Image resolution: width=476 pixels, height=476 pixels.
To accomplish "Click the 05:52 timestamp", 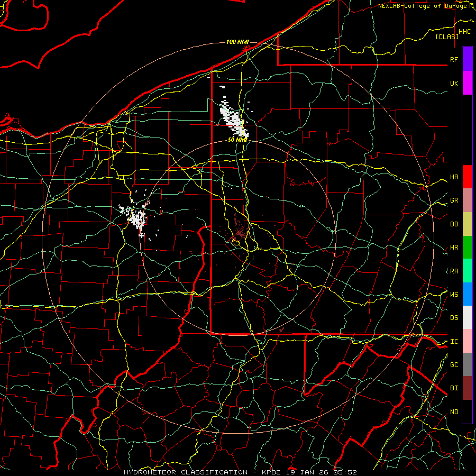I will coord(345,472).
